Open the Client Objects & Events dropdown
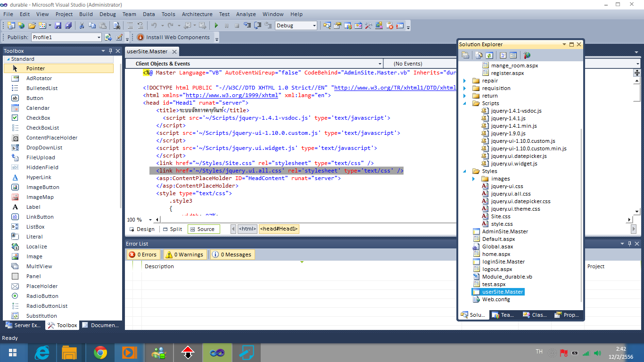Screen dimensions: 644x362 380,64
